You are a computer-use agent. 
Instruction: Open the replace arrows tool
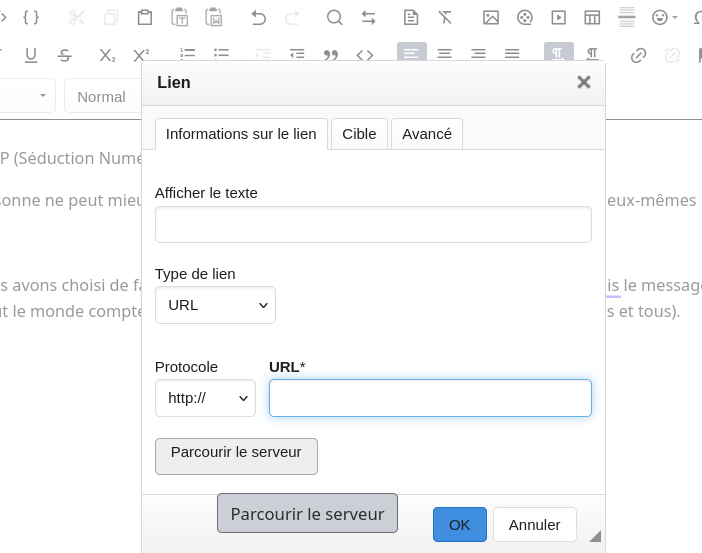(368, 18)
